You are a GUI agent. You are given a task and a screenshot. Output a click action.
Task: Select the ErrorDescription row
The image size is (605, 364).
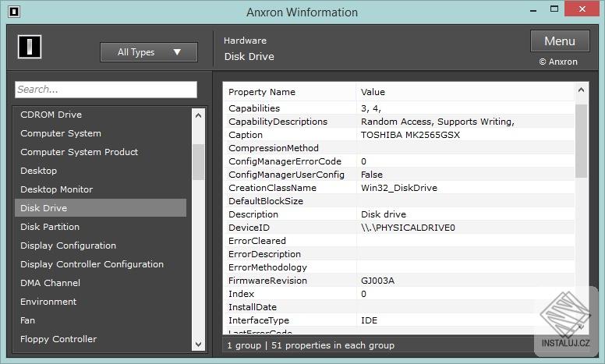399,254
